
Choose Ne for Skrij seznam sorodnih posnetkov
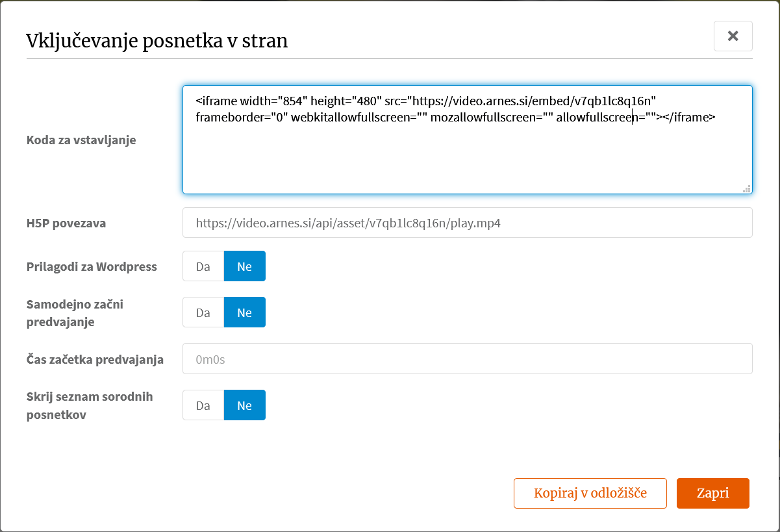(x=245, y=405)
